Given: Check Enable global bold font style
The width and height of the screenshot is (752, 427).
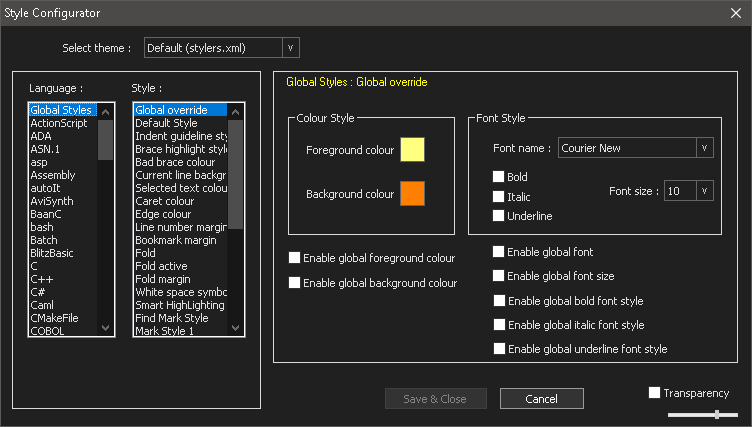Looking at the screenshot, I should tap(499, 300).
